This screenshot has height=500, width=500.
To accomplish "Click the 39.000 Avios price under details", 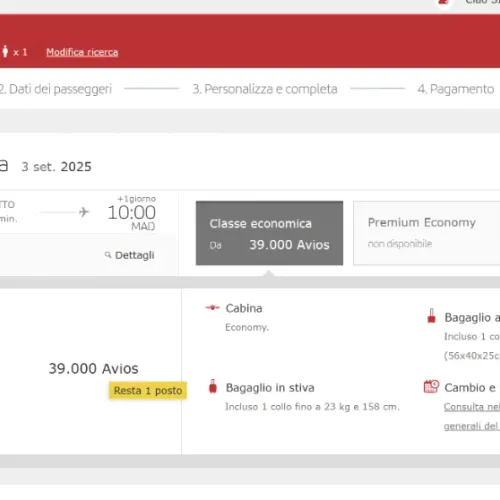I will [93, 369].
